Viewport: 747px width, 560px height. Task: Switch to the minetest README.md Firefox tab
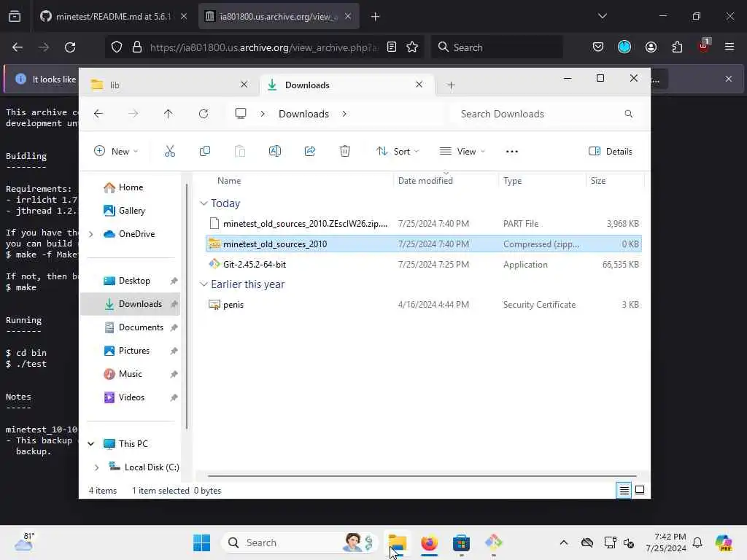[113, 16]
